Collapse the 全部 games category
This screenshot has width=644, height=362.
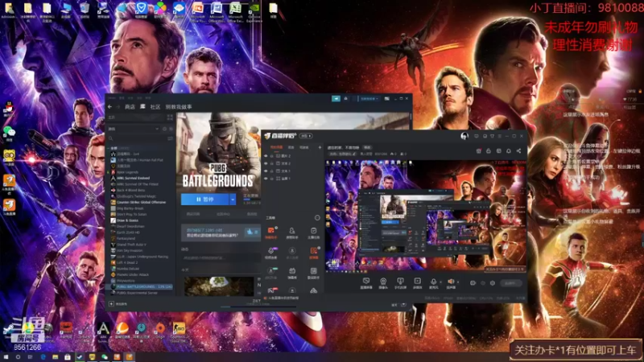(x=108, y=148)
